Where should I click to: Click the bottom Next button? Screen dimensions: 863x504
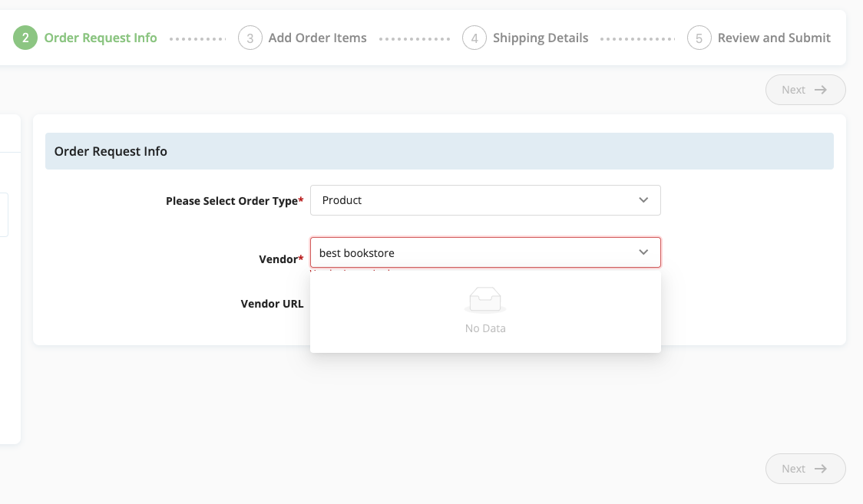805,469
